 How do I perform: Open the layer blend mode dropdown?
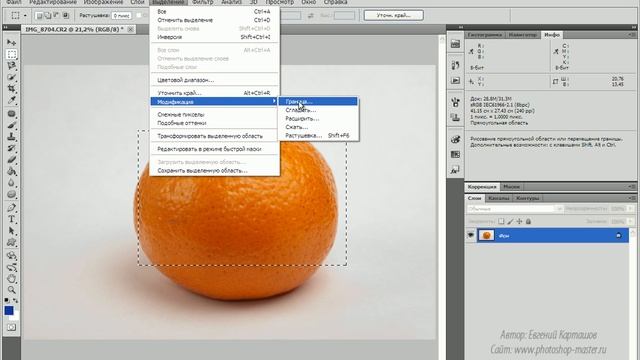pos(515,209)
